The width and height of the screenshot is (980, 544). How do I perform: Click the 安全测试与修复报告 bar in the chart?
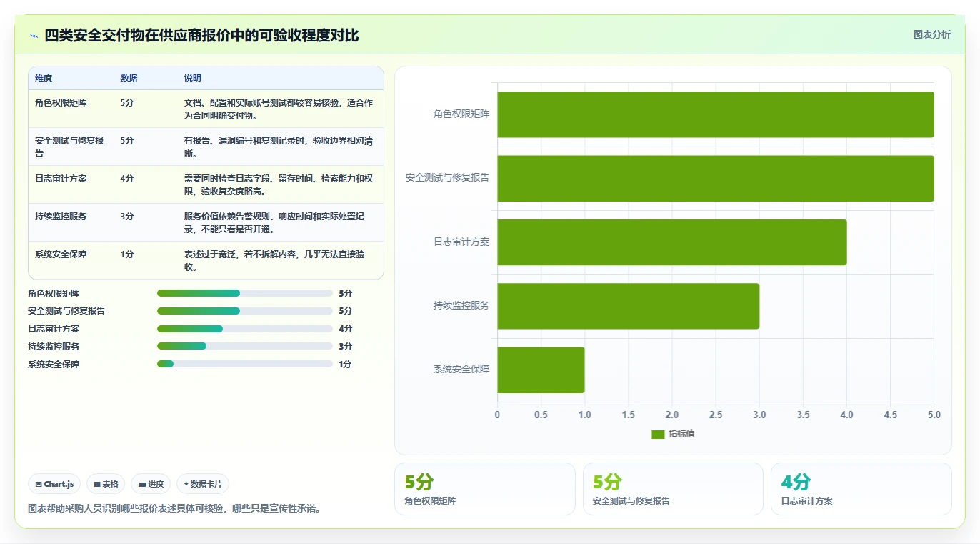click(716, 178)
